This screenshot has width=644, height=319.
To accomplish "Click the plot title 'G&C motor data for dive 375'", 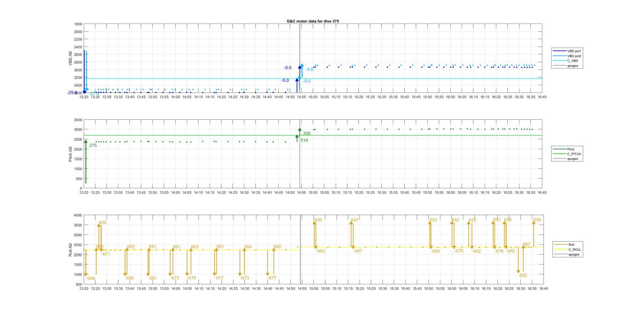I will 313,21.
